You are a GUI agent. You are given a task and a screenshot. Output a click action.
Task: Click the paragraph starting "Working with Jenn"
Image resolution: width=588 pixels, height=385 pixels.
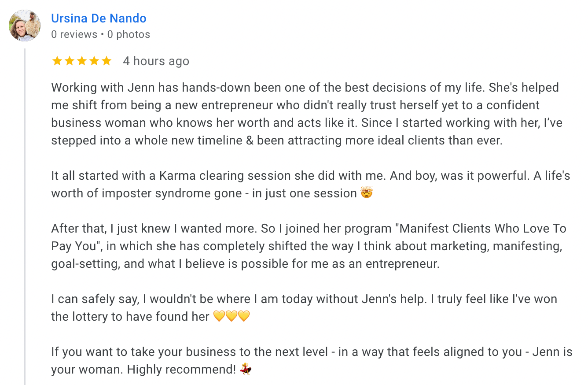pyautogui.click(x=304, y=114)
